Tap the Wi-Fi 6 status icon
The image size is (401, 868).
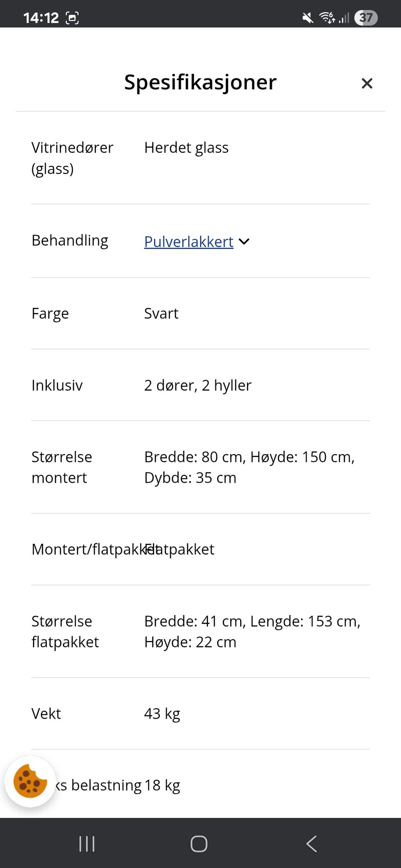click(327, 17)
